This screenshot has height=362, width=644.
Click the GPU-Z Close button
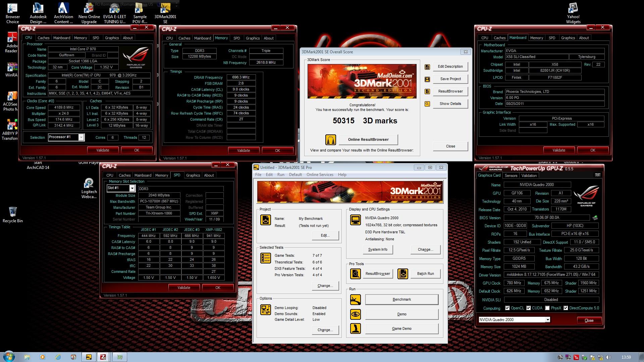pyautogui.click(x=589, y=320)
